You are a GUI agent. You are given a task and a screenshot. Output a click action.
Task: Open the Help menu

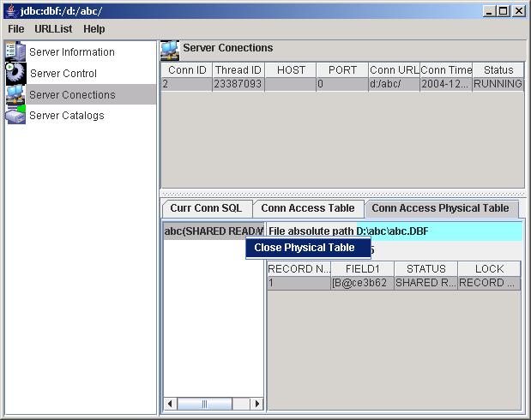pos(94,29)
